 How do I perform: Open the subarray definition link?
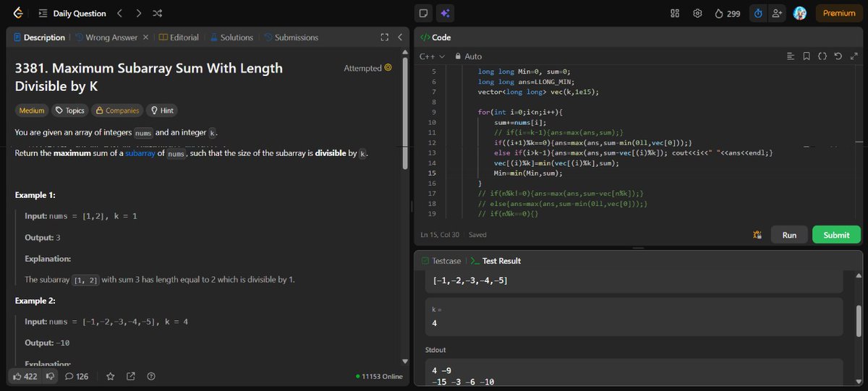click(142, 154)
